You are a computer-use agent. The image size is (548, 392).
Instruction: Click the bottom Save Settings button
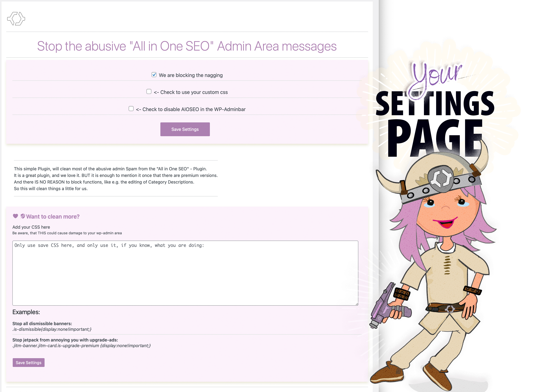(x=29, y=363)
